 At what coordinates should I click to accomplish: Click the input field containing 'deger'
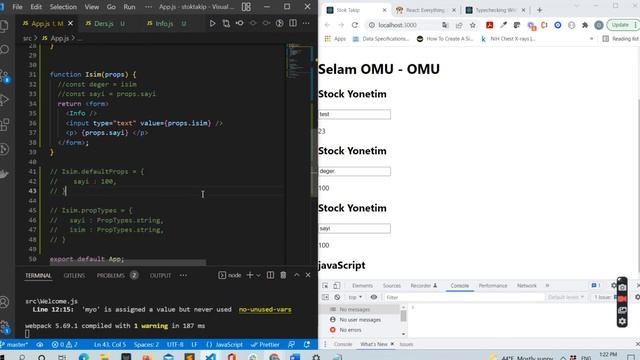(354, 171)
